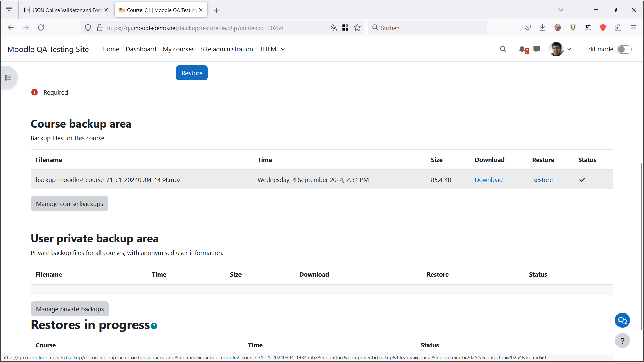Click Manage private backups button
Image resolution: width=644 pixels, height=362 pixels.
point(70,309)
